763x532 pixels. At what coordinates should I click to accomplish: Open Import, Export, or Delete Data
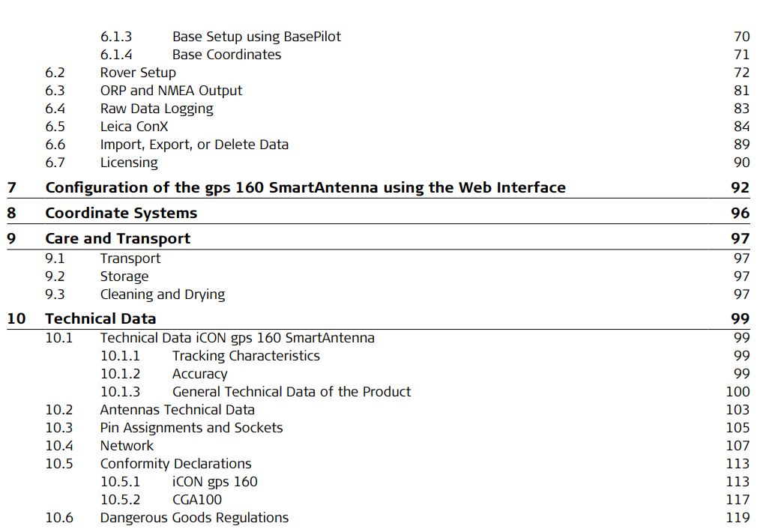point(194,145)
